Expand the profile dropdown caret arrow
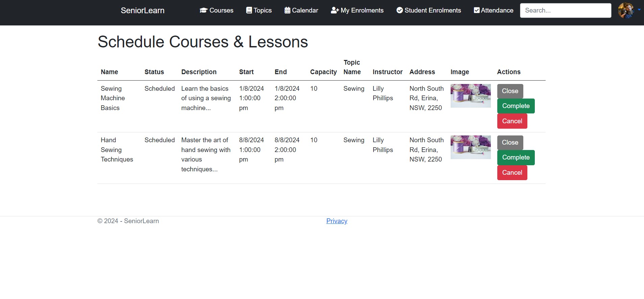Screen dimensions: 644x299 (639, 10)
